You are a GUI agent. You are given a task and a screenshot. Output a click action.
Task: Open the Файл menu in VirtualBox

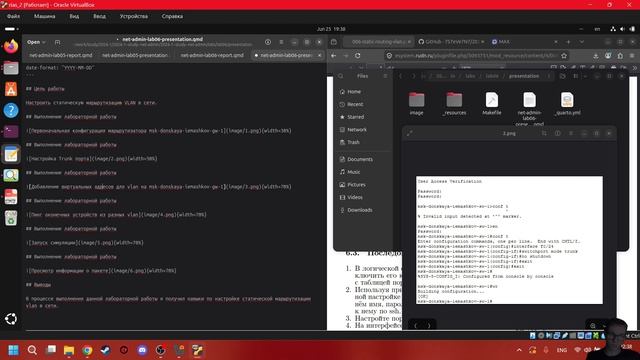pyautogui.click(x=13, y=16)
